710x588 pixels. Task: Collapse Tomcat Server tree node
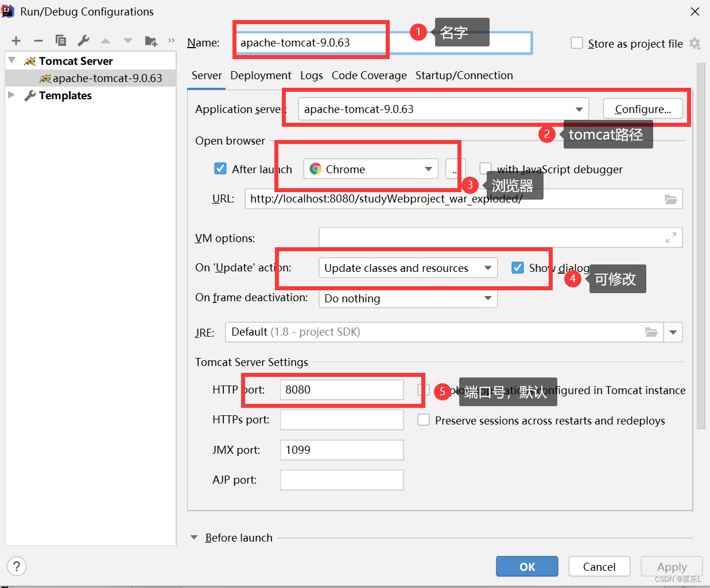11,60
